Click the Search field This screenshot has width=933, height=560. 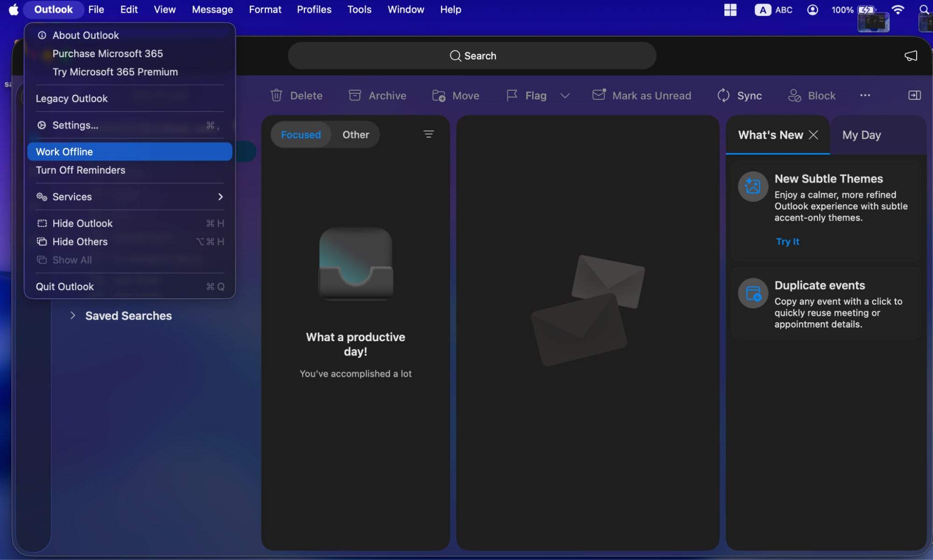[x=472, y=56]
